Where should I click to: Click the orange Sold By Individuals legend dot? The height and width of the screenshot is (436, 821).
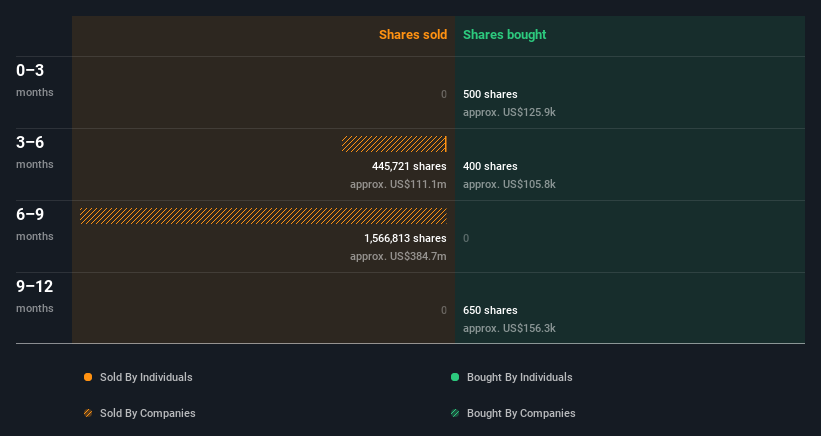coord(88,377)
